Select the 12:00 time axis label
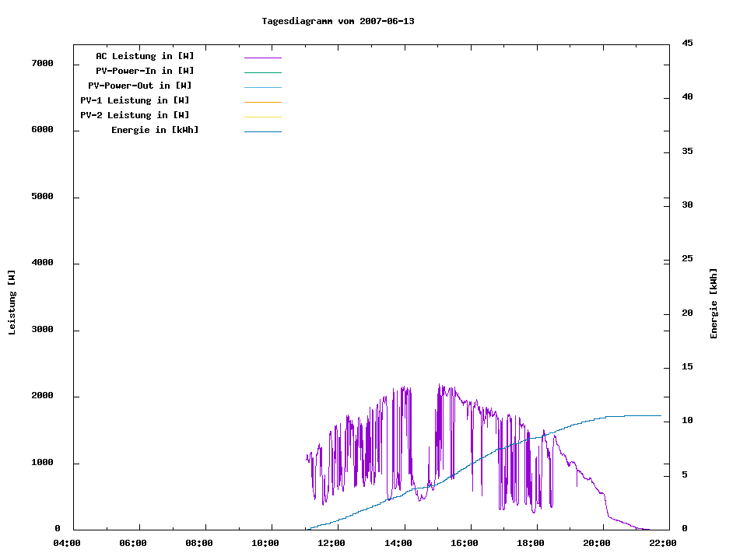 click(332, 543)
